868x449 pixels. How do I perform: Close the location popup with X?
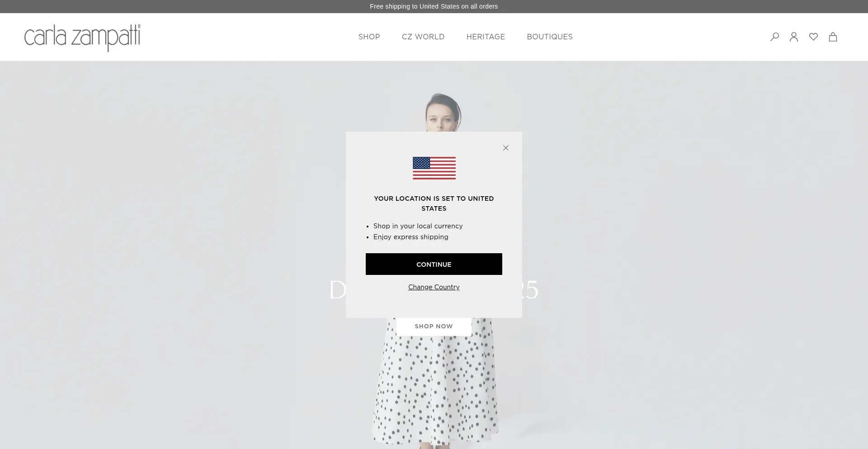point(506,148)
